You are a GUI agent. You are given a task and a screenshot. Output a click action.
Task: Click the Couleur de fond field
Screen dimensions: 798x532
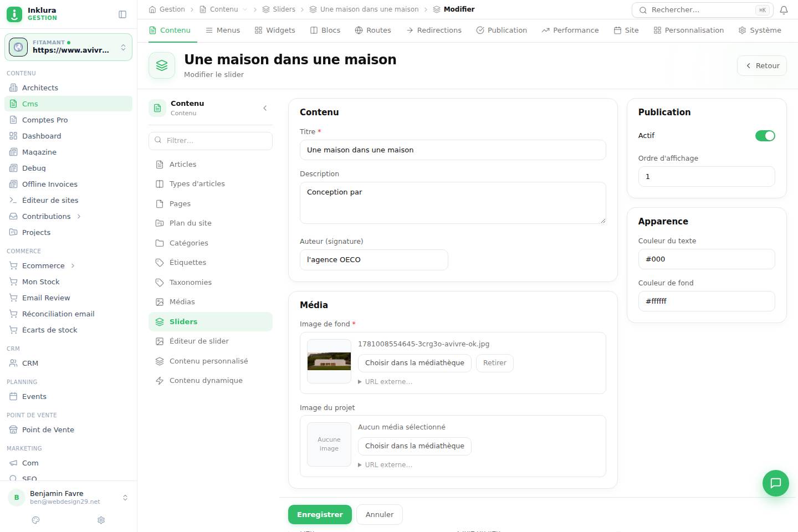pos(707,301)
